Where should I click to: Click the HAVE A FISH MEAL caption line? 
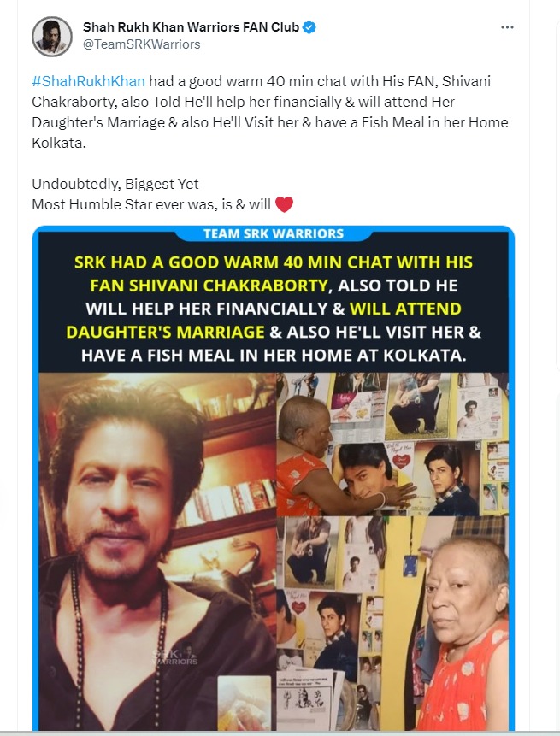point(274,355)
